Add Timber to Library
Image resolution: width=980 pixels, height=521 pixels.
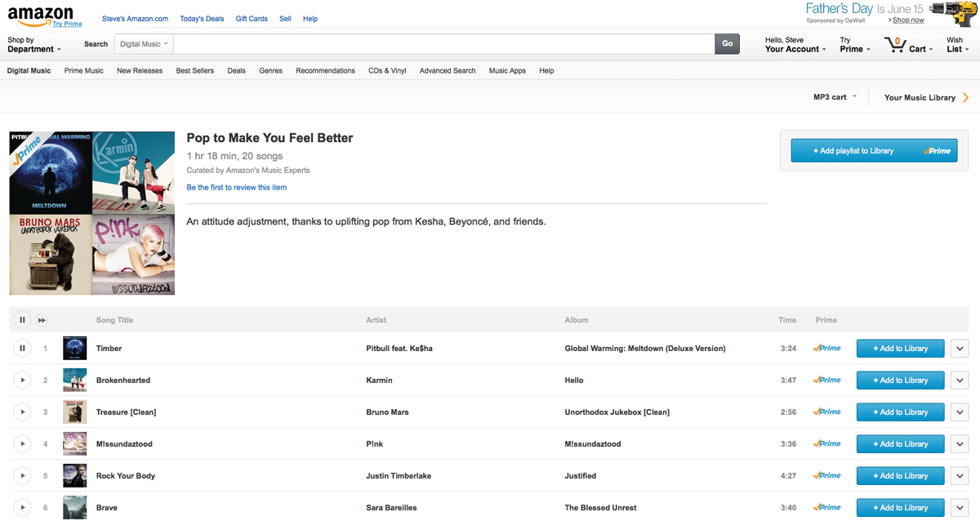pos(900,349)
